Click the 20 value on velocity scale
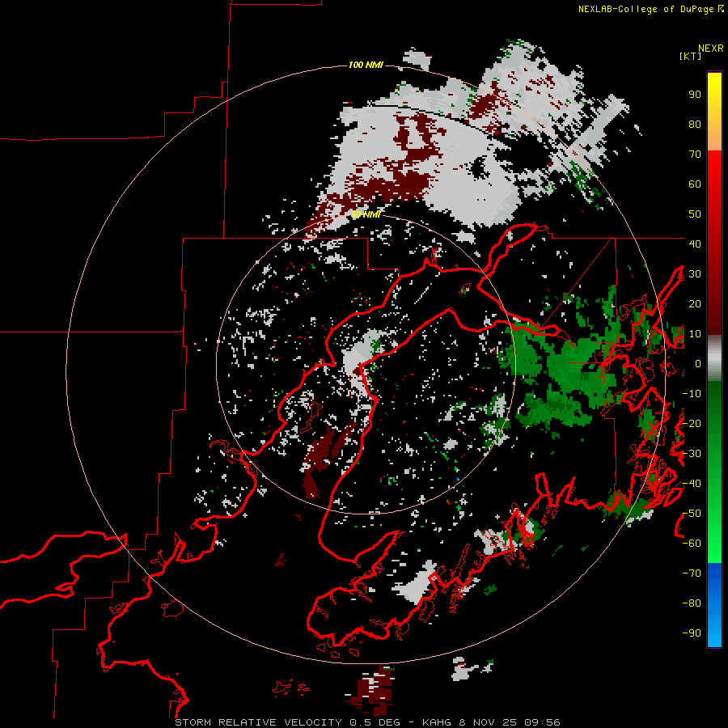This screenshot has height=728, width=728. (695, 304)
